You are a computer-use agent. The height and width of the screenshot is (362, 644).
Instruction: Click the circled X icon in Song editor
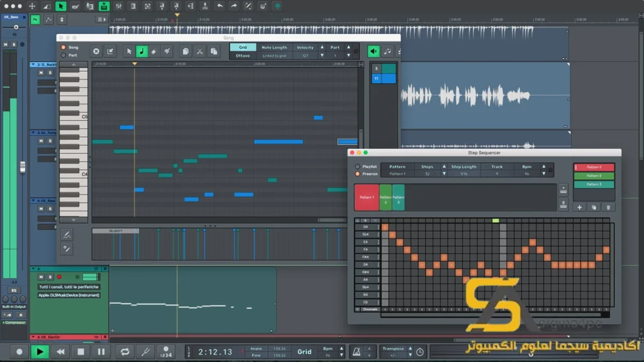tap(96, 51)
